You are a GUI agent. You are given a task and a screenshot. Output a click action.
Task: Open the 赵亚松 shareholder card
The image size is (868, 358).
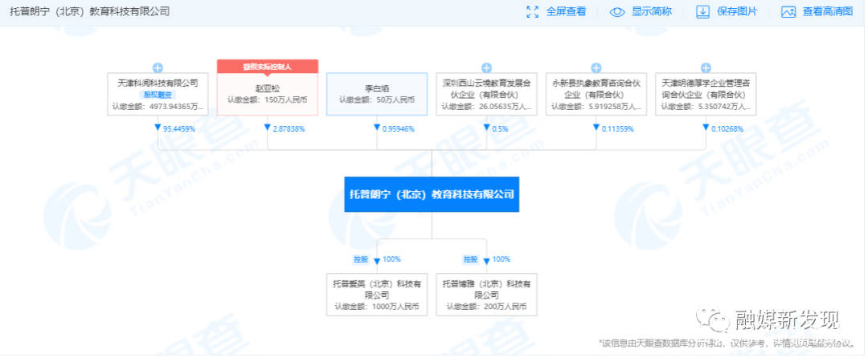pos(268,94)
